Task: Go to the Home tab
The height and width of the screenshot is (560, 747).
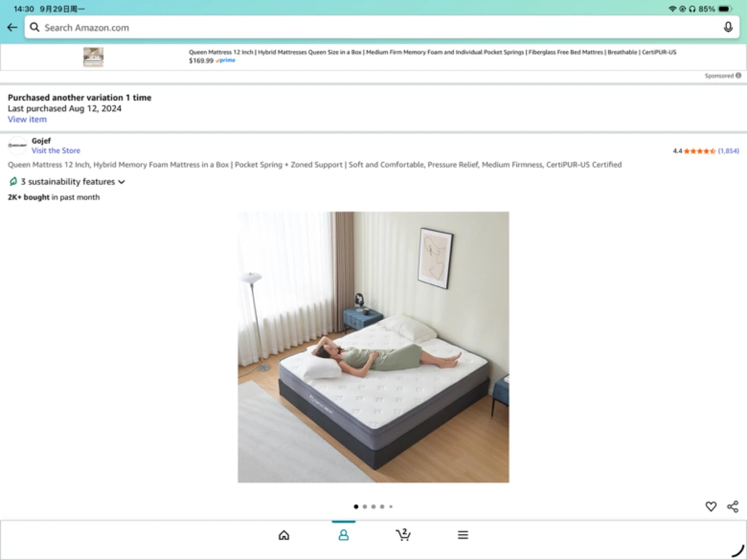Action: (284, 535)
